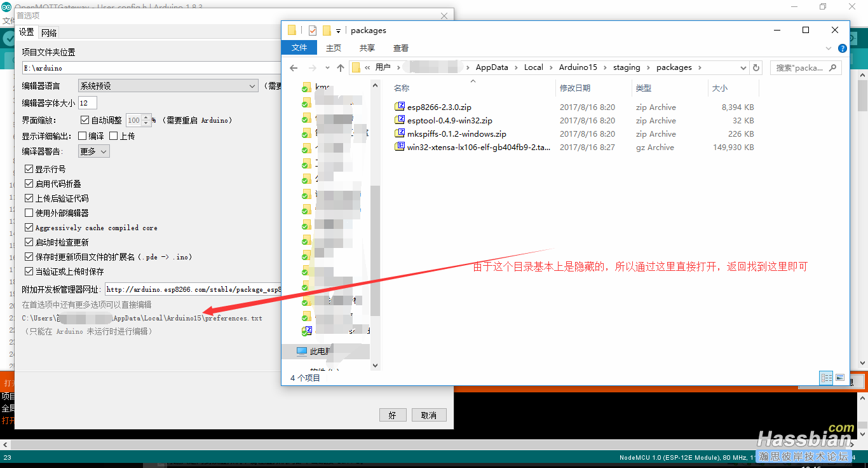
Task: Jump to staging folder in breadcrumb
Action: tap(627, 67)
